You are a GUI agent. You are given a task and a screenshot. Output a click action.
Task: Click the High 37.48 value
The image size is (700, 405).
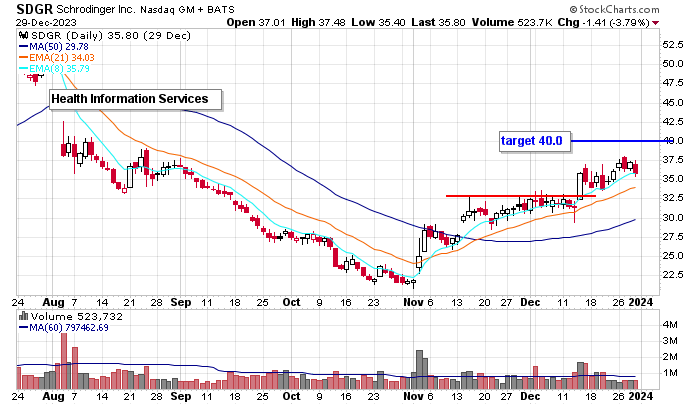point(318,22)
